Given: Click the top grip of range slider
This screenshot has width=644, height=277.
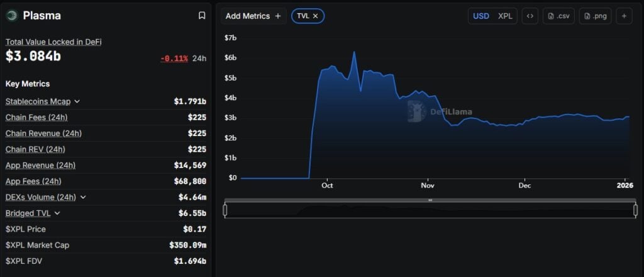Looking at the screenshot, I should tap(430, 200).
